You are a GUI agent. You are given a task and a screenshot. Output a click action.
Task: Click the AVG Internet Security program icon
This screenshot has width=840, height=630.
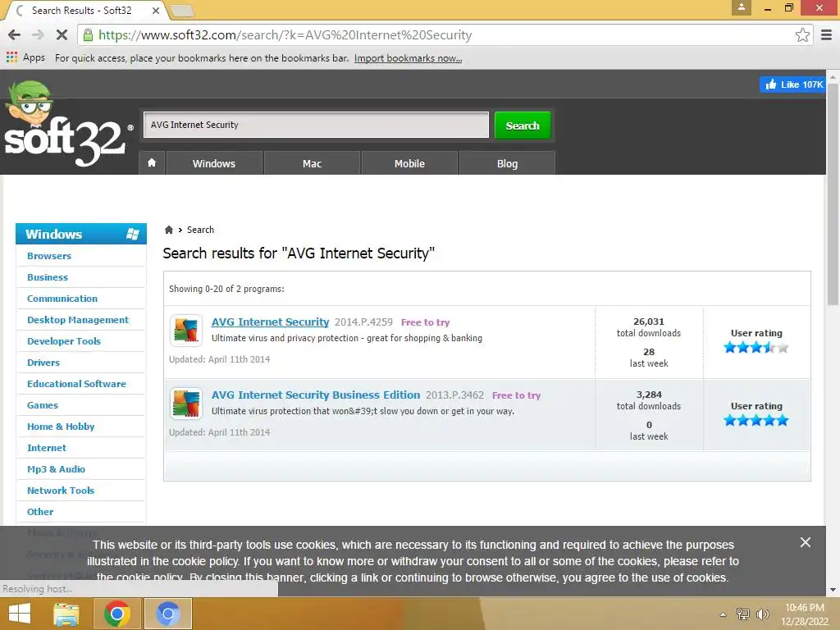click(x=186, y=330)
